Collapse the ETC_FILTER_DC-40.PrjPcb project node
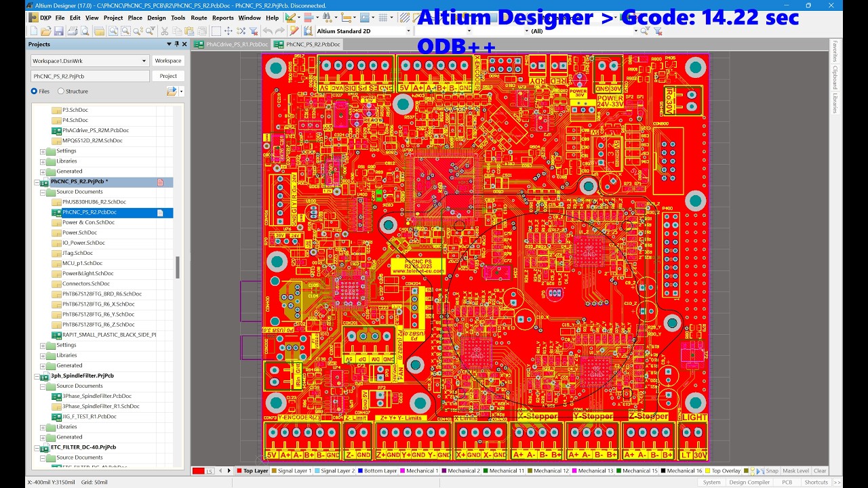This screenshot has width=868, height=488. (x=37, y=447)
